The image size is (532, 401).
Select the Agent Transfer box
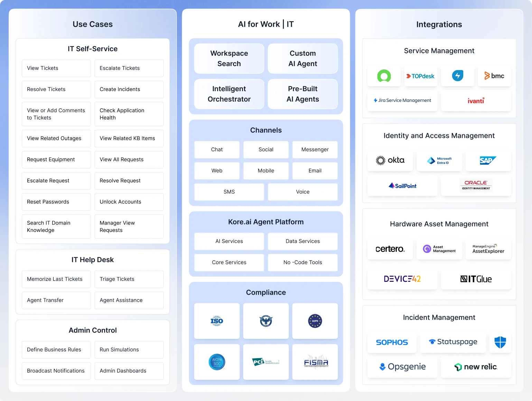[56, 300]
